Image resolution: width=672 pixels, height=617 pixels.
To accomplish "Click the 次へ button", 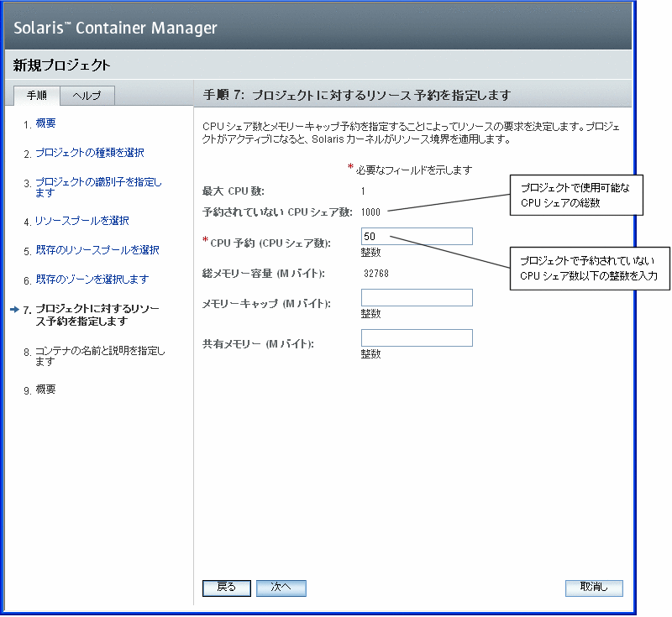I will pos(281,588).
